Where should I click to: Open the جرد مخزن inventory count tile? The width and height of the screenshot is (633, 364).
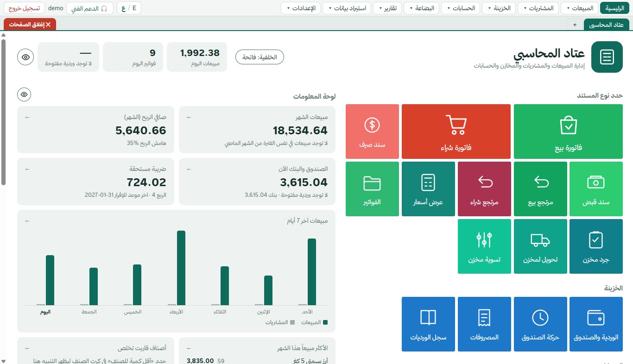tap(596, 246)
